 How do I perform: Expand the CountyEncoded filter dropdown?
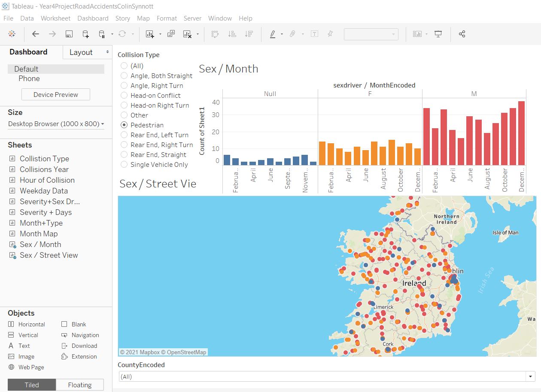tap(531, 377)
